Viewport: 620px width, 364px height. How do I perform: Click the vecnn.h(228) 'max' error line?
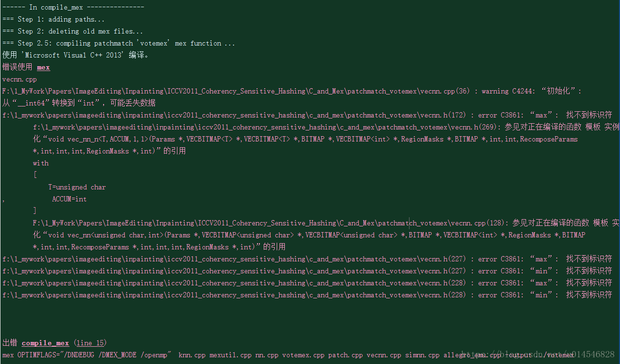(307, 283)
